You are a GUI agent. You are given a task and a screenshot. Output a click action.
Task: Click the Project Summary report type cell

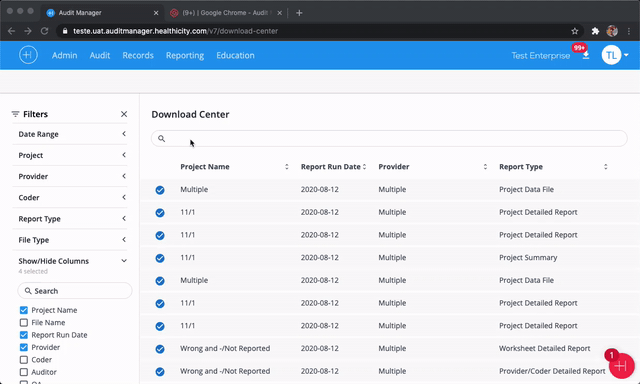pyautogui.click(x=528, y=257)
